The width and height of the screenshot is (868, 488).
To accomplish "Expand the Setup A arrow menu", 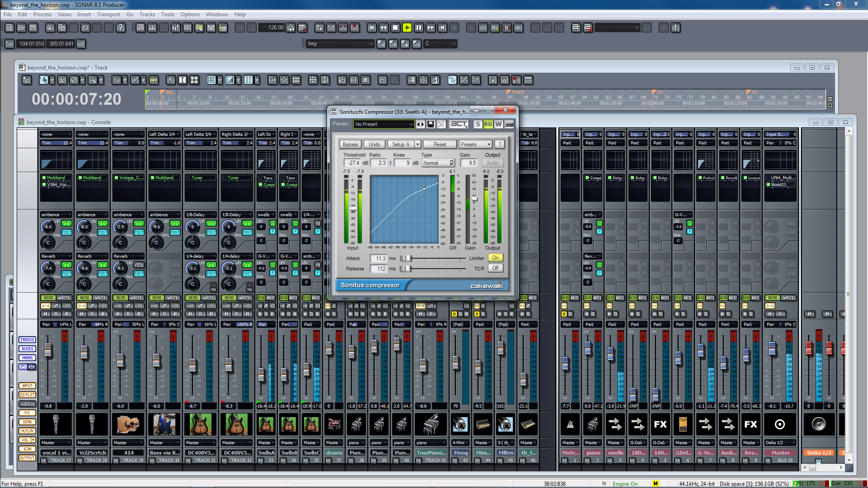I will 418,144.
